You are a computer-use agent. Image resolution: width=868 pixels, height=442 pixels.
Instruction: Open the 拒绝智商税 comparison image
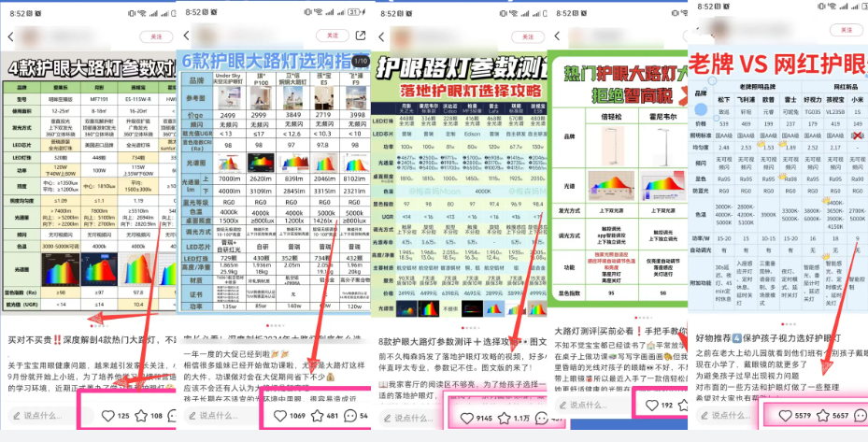(x=618, y=178)
